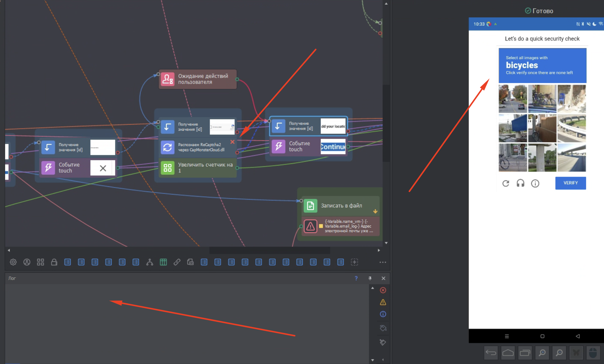Click the padlock icon in bottom toolbar
604x364 pixels.
pos(54,262)
